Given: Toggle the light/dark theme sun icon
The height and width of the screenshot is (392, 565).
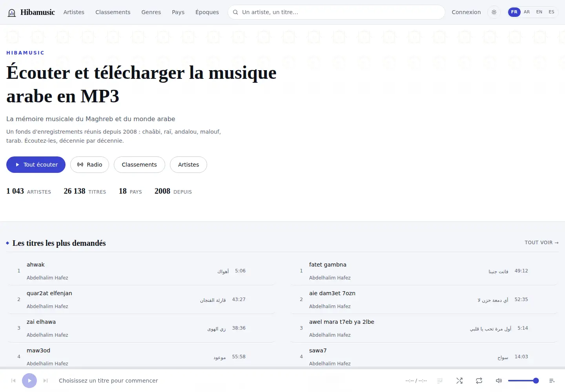Looking at the screenshot, I should tap(494, 12).
